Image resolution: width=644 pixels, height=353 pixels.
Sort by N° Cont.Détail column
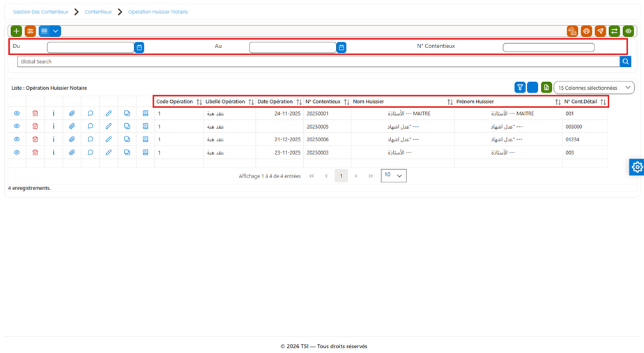click(x=603, y=102)
